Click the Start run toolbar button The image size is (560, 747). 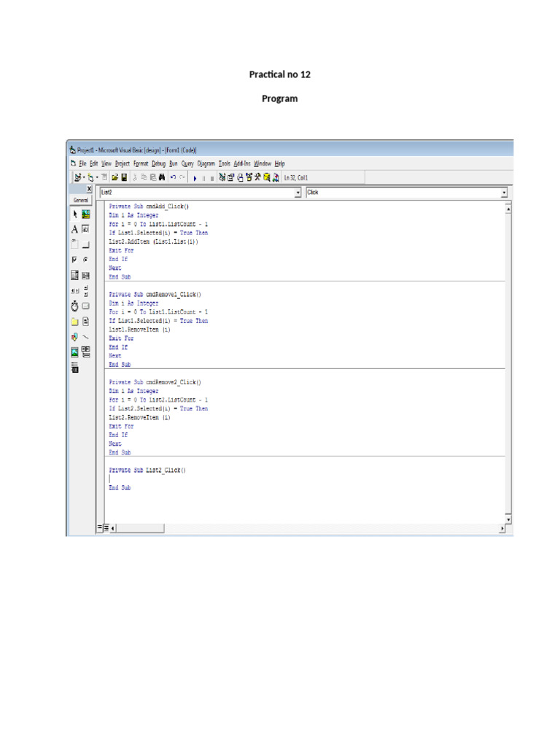195,177
